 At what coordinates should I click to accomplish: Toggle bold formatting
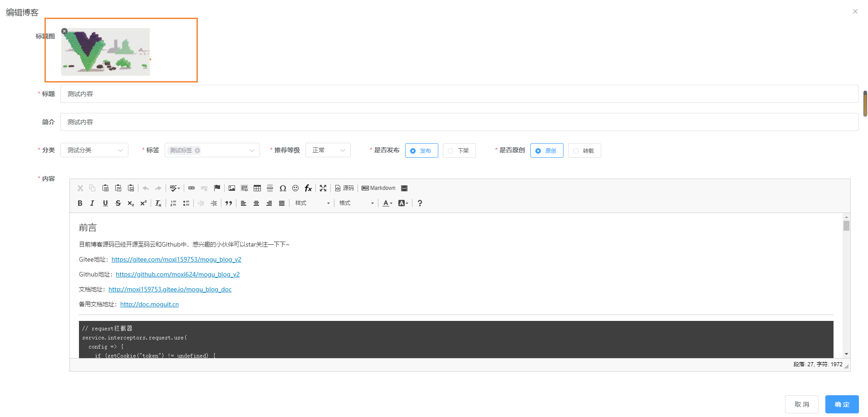[80, 203]
